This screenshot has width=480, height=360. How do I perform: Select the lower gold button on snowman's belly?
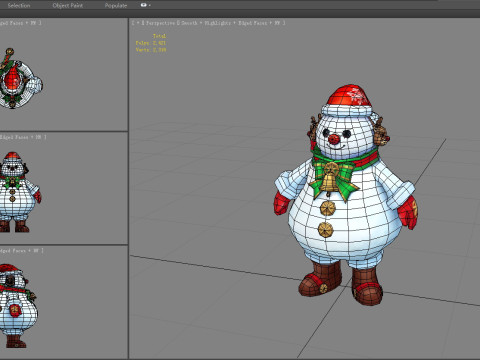pos(325,230)
